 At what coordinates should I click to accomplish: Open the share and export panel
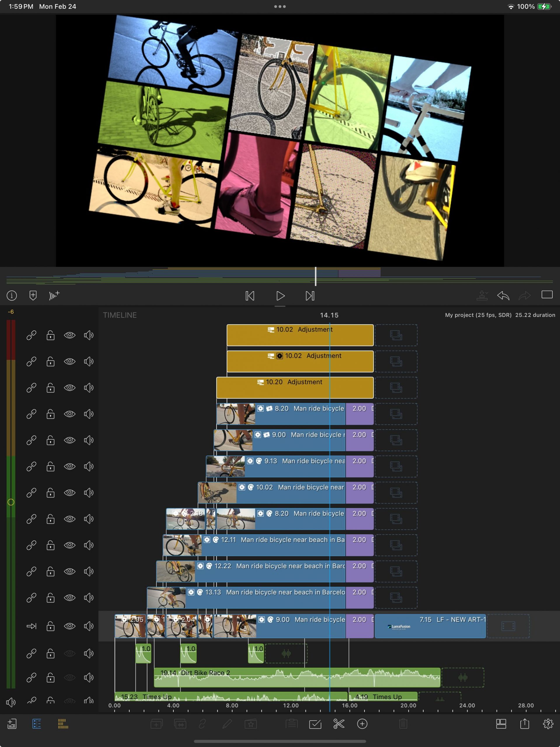[524, 724]
